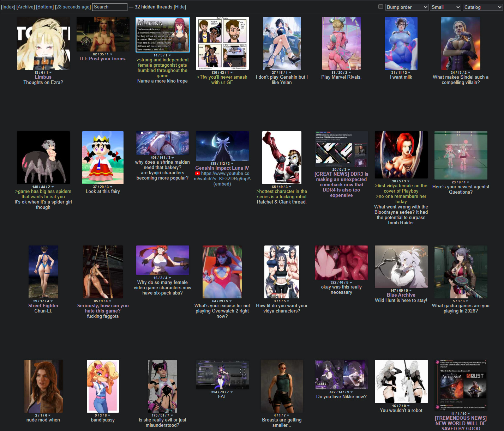Click the '28 seconds ago' refresh link
The image size is (504, 431).
coord(73,7)
